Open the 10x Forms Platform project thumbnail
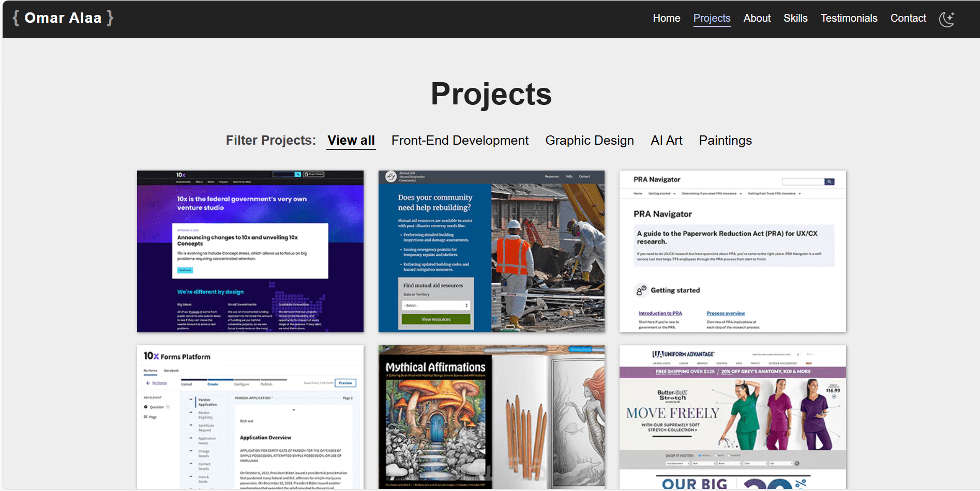The image size is (980, 491). coord(250,417)
